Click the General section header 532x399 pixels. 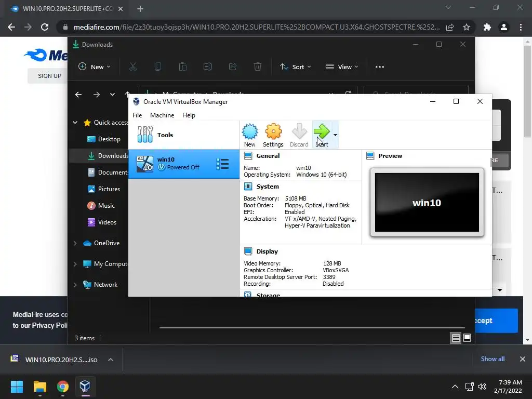[268, 156]
